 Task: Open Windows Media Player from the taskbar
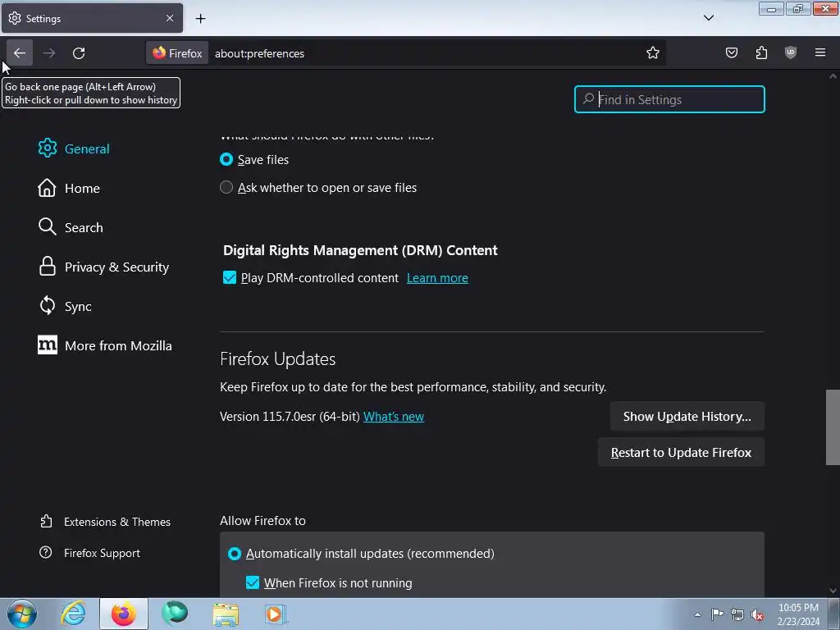276,614
